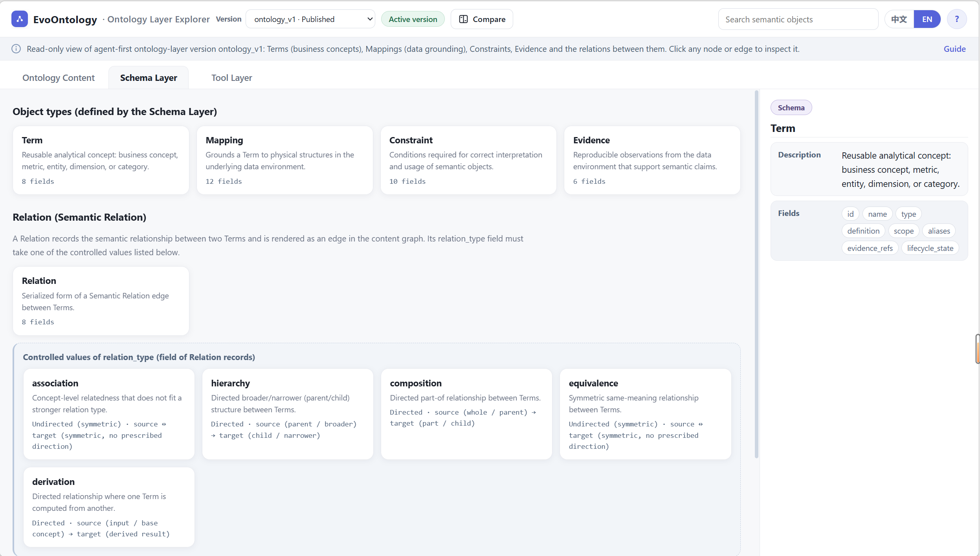Click the '6 fields' count on Evidence

click(x=589, y=181)
